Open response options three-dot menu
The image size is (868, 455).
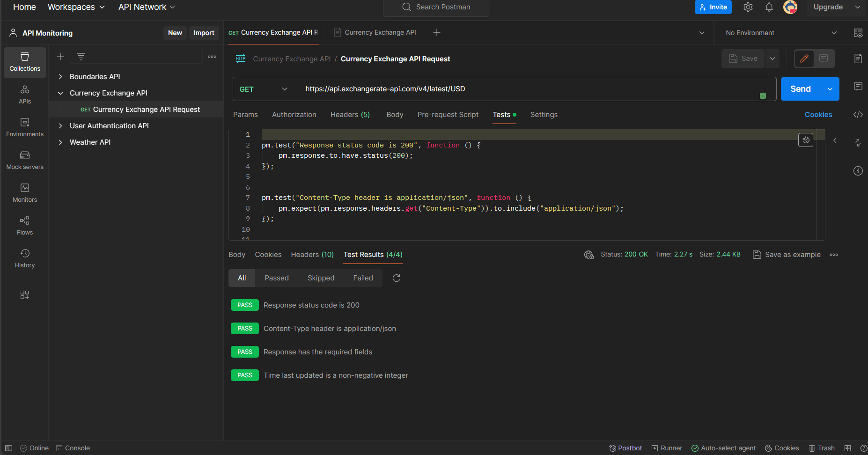834,255
